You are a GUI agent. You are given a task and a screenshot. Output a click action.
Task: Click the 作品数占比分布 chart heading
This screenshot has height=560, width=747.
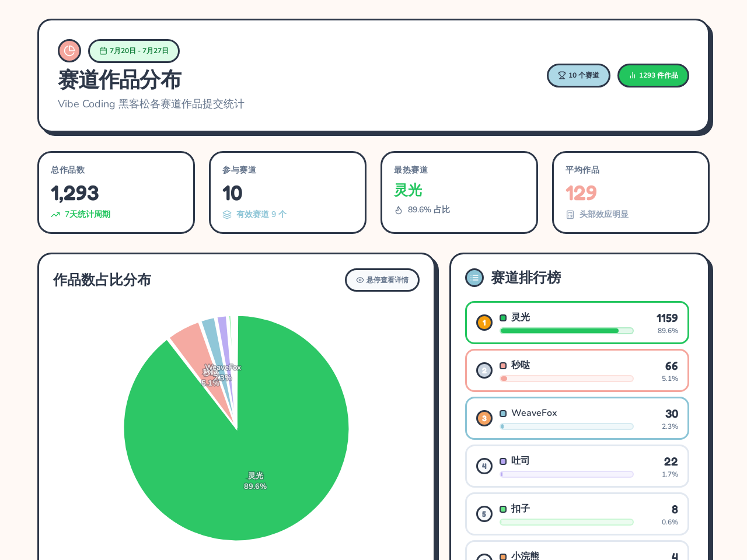point(102,280)
